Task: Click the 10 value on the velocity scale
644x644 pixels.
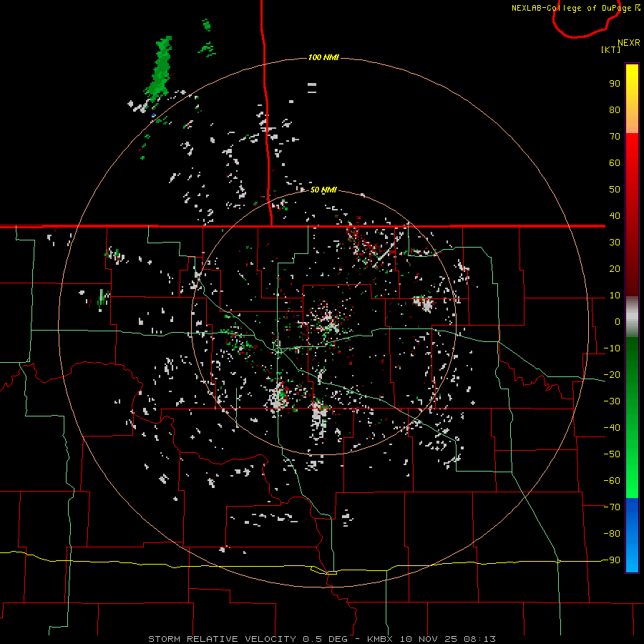Action: pos(615,296)
